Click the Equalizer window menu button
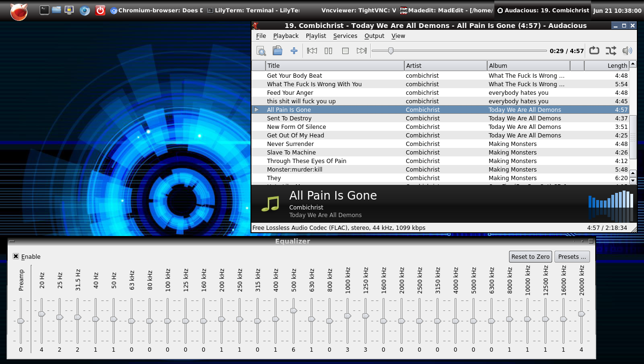Screen dimensions: 644x364 click(11, 241)
